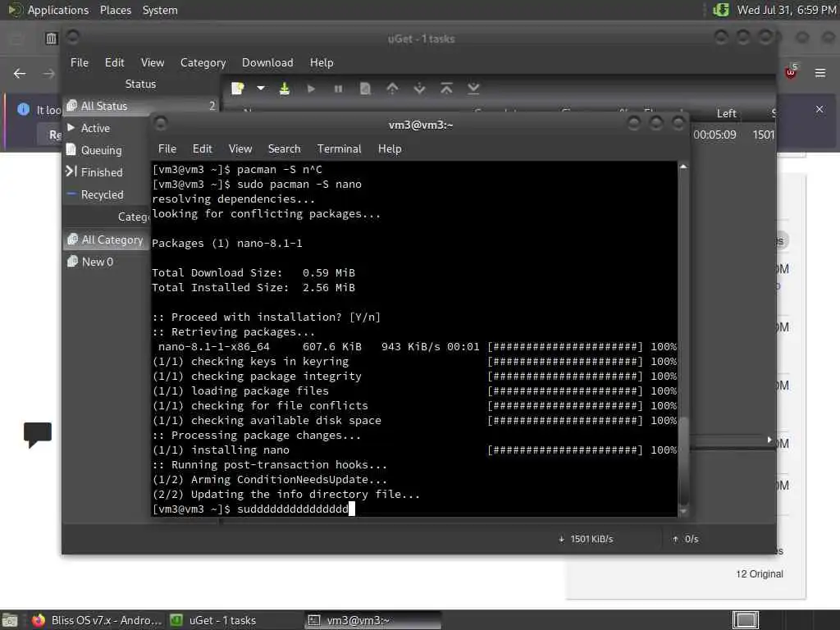The width and height of the screenshot is (840, 630).
Task: Click Left column header in uGet list
Action: coord(727,113)
